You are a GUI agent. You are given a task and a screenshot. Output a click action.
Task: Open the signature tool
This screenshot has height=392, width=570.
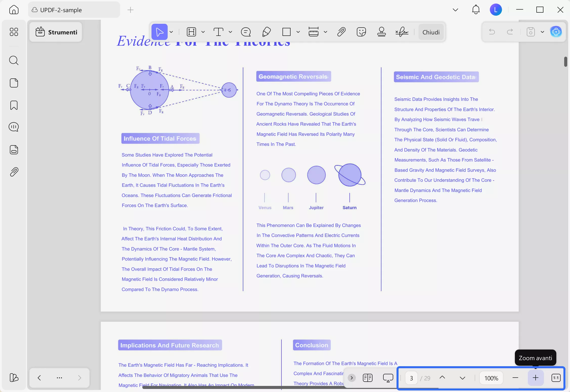click(402, 32)
